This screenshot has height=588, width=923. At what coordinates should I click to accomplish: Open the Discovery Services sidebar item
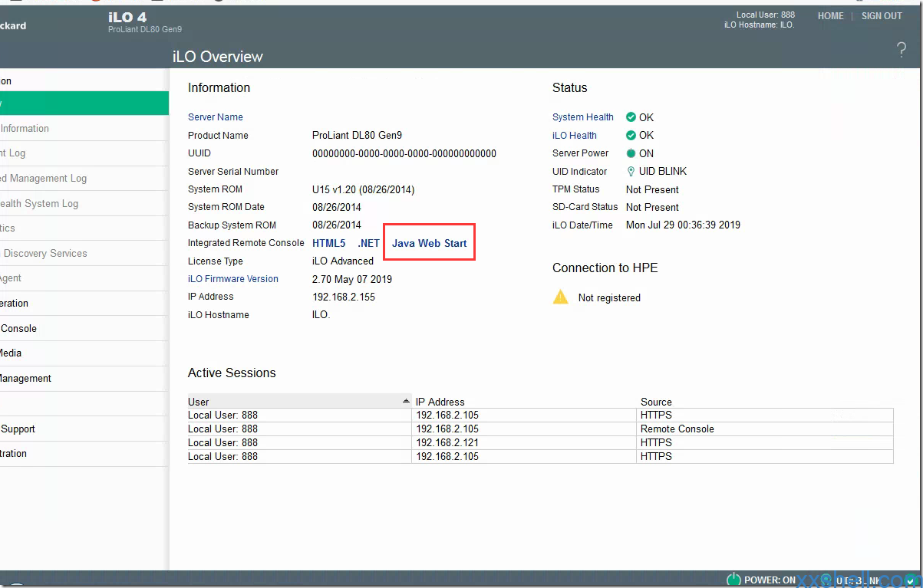[46, 254]
